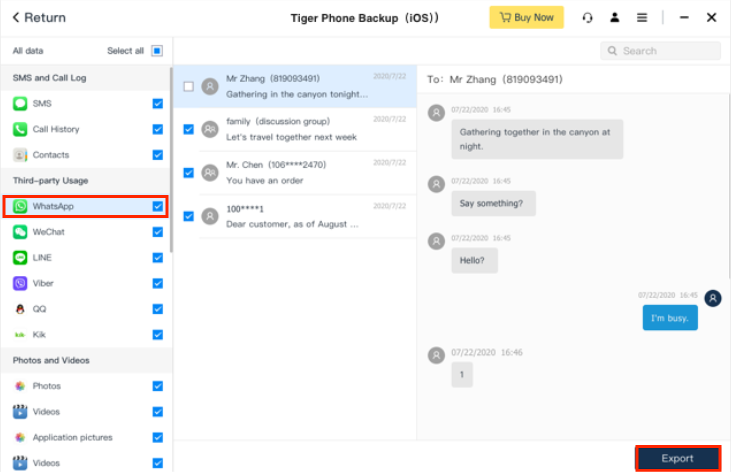Click the QQ penguin icon
This screenshot has height=472, width=731.
coord(20,309)
